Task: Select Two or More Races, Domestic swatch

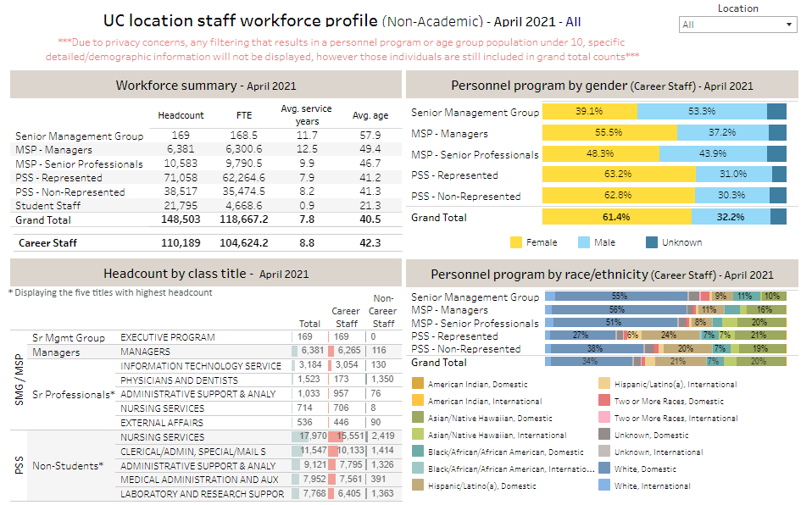Action: tap(603, 401)
